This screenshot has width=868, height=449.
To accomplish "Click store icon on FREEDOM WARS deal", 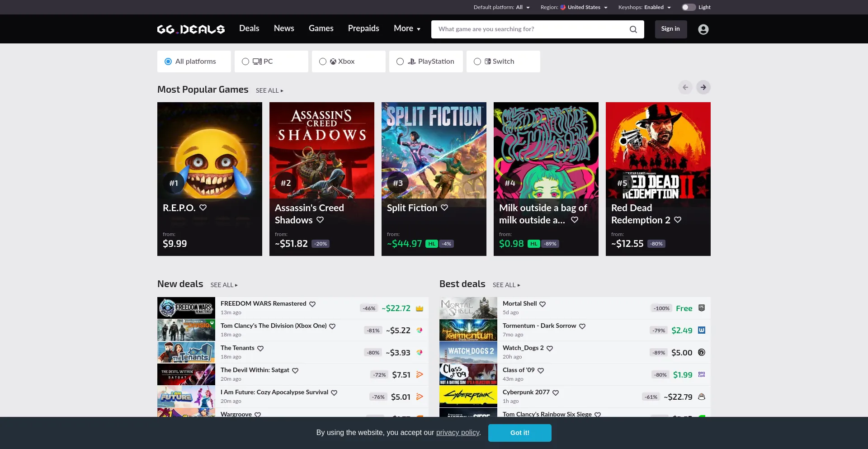I will click(x=420, y=308).
